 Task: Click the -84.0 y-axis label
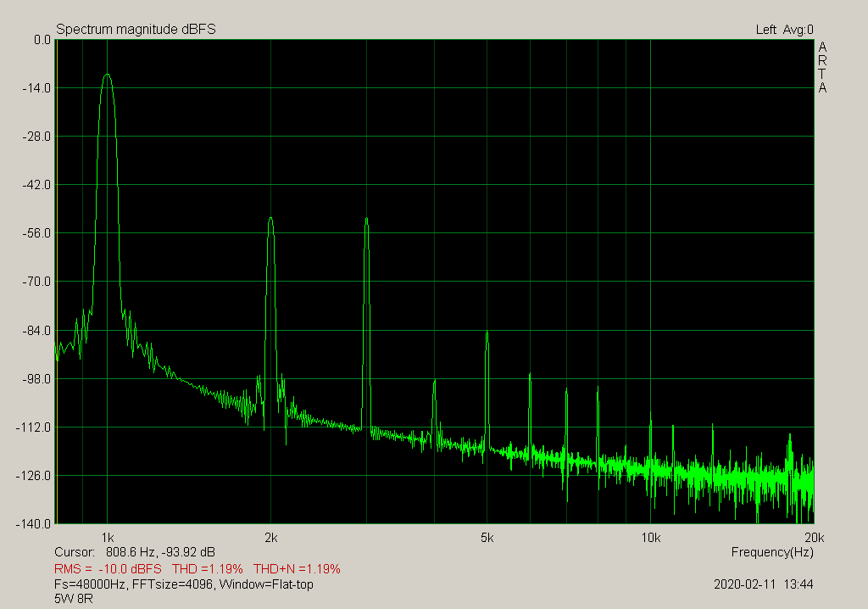[36, 331]
